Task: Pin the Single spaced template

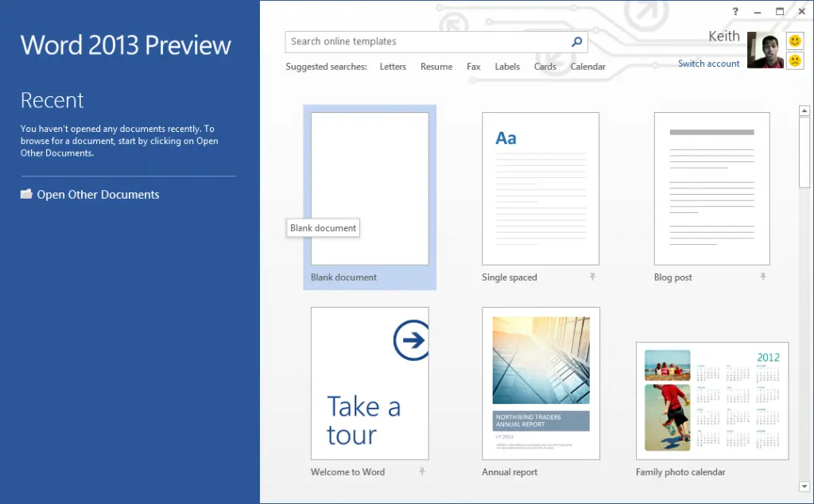Action: [x=592, y=277]
